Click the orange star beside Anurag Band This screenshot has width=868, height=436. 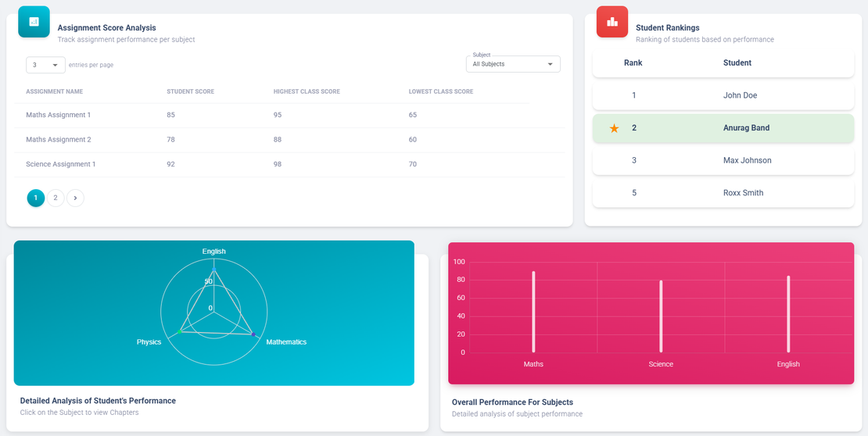pos(614,128)
